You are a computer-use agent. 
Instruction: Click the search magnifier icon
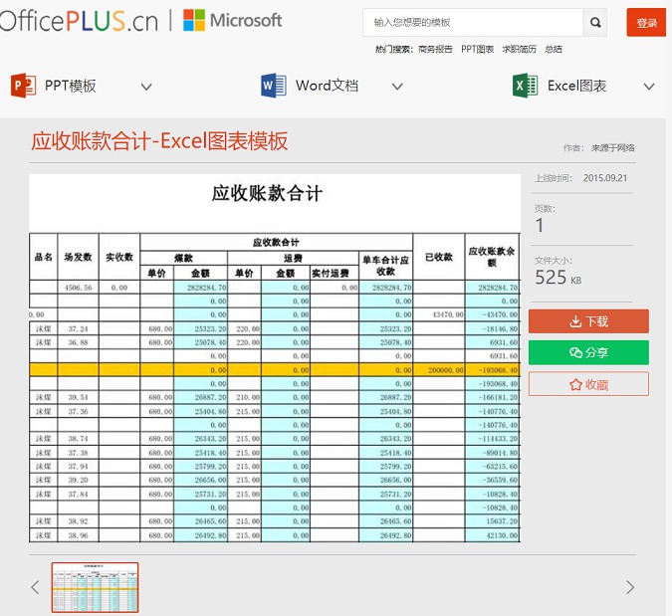[x=595, y=22]
